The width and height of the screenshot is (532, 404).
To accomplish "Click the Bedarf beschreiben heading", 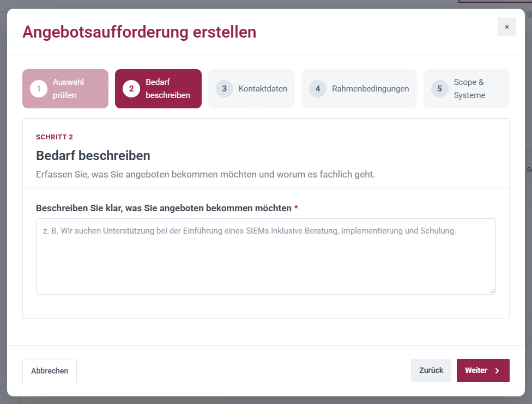I will (x=93, y=156).
